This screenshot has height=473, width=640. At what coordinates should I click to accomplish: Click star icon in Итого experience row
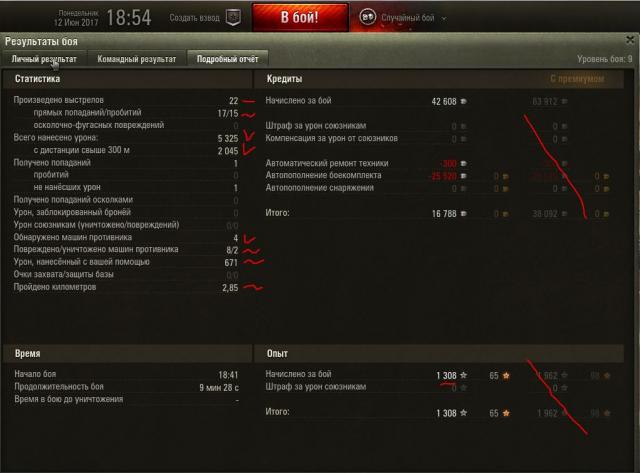click(x=463, y=413)
